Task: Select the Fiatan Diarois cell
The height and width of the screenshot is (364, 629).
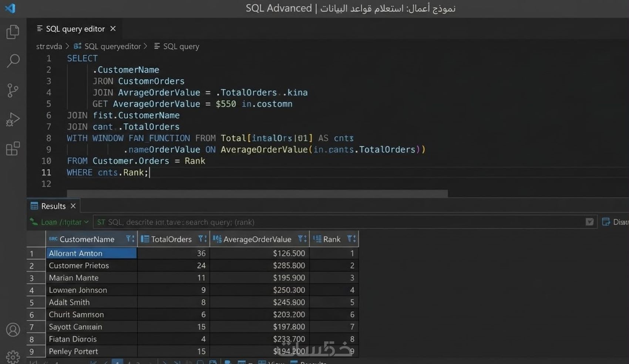Action: (91, 339)
